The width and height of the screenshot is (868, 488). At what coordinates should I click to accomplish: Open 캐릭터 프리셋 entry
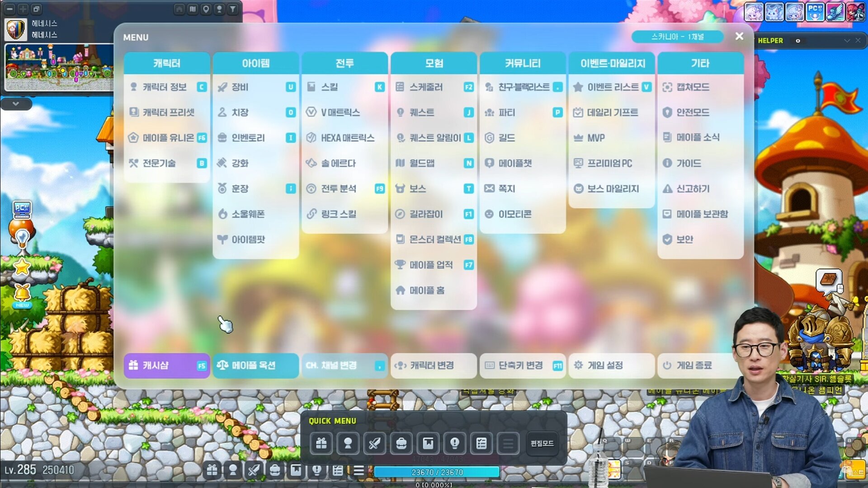[x=167, y=112]
